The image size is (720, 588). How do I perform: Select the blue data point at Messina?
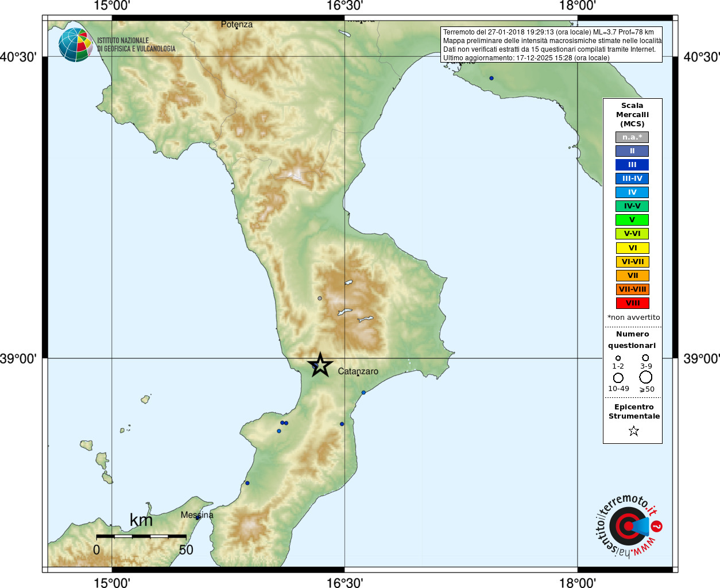198,517
